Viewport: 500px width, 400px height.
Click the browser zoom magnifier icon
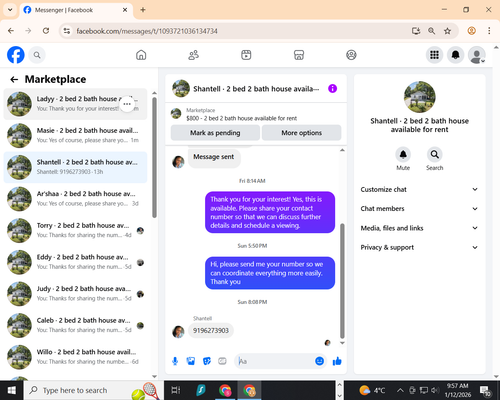[431, 31]
